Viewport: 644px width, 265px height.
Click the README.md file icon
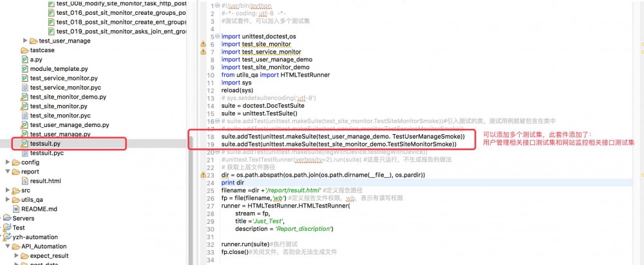(17, 209)
